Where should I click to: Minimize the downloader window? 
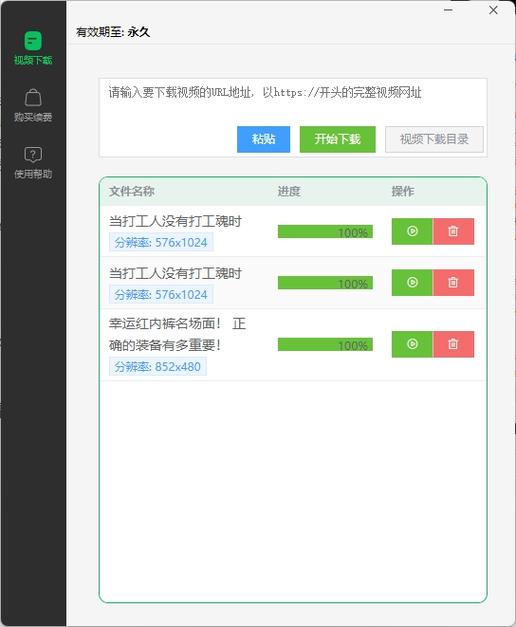[x=448, y=10]
